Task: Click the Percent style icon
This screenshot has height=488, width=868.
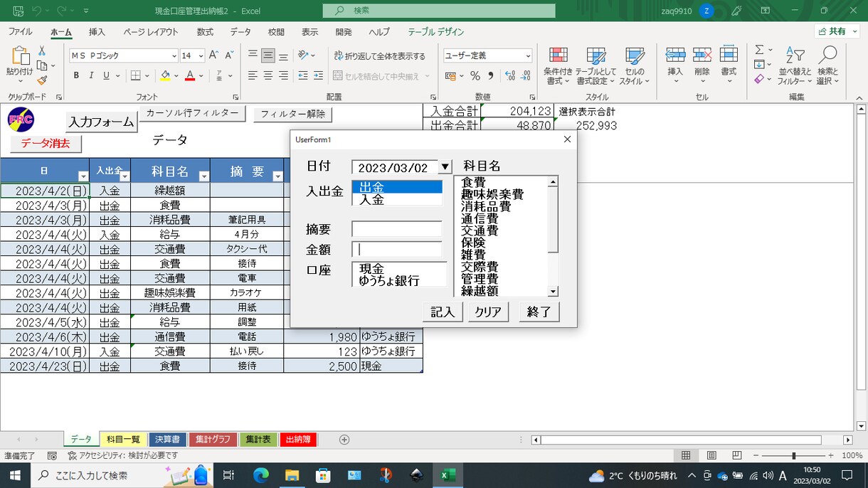Action: coord(475,75)
